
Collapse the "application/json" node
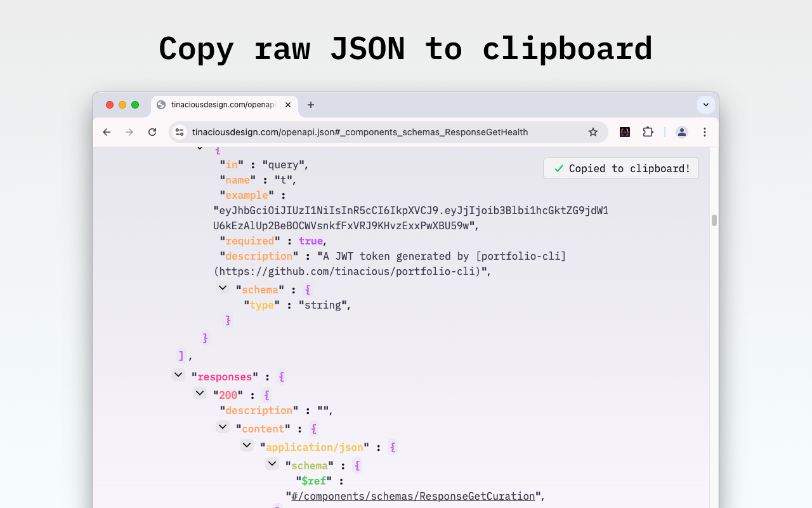(247, 445)
